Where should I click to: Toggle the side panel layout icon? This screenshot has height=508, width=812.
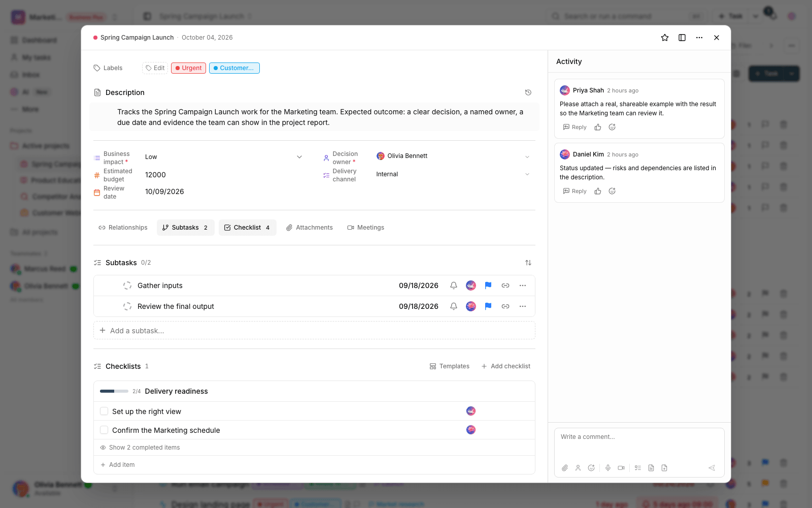682,38
